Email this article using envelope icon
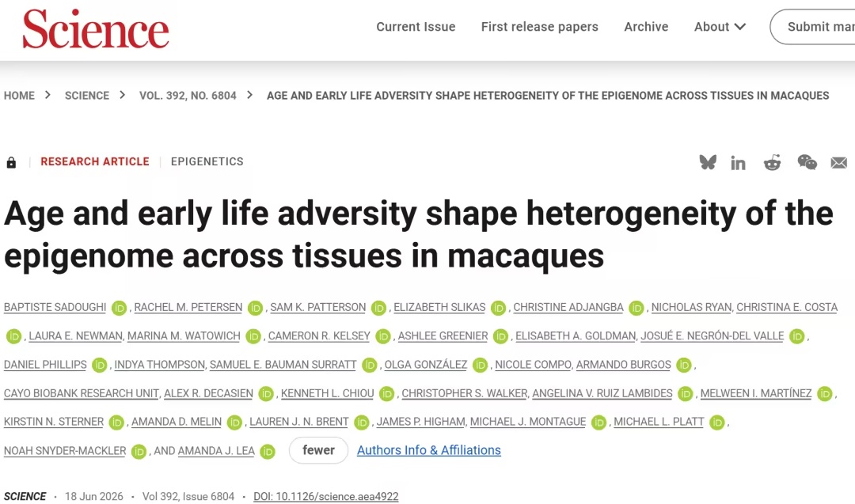The height and width of the screenshot is (504, 855). 838,162
